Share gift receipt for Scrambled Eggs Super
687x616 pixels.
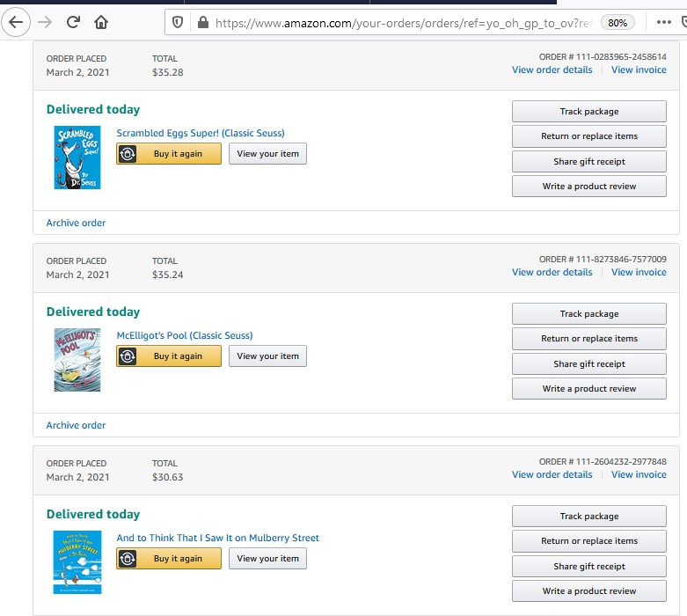(x=588, y=161)
